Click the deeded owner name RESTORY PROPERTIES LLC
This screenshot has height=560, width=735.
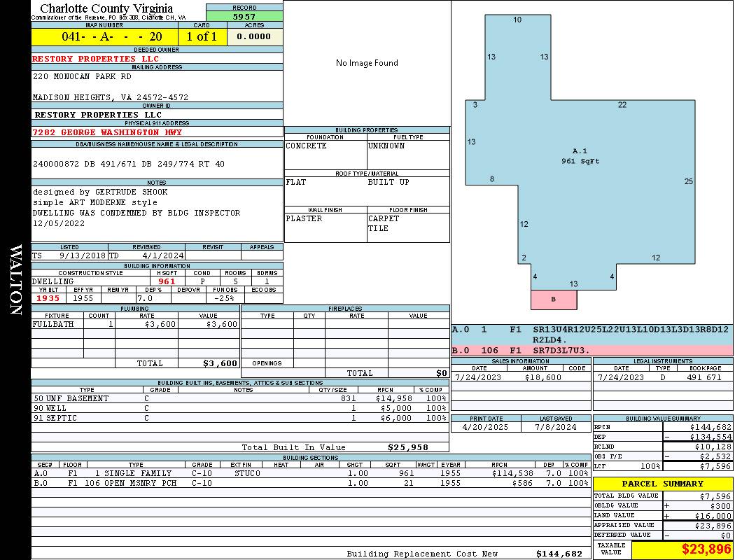(x=96, y=59)
